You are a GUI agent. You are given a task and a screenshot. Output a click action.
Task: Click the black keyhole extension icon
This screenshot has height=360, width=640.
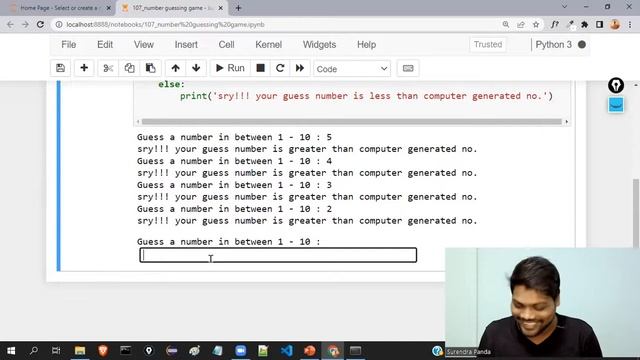[x=616, y=85]
